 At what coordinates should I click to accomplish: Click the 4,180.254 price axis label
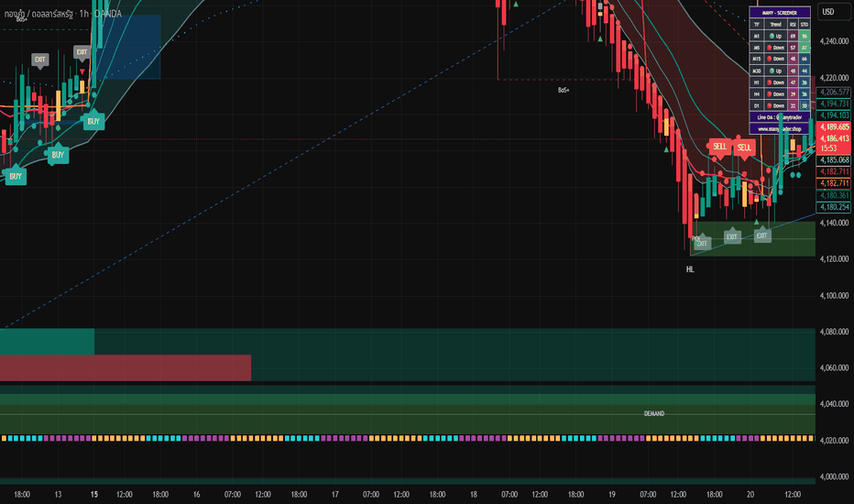835,207
